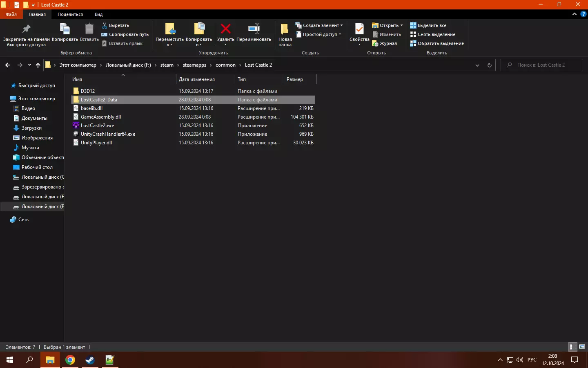This screenshot has width=588, height=368.
Task: Collapse the ribbon with the chevron
Action: (x=575, y=14)
